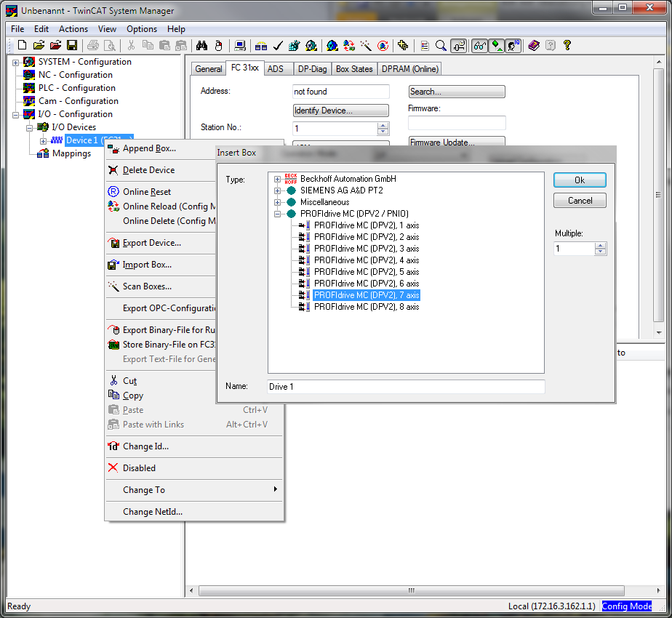Click the red Open from target folder icon
The image size is (672, 618).
tap(56, 45)
